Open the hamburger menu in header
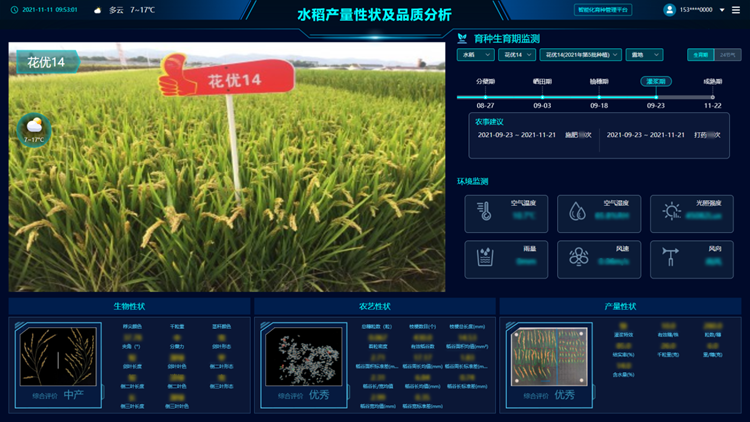The image size is (750, 422). point(736,10)
